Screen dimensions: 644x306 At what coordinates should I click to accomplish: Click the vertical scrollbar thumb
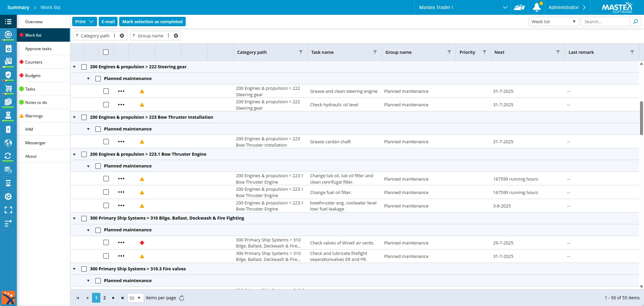(x=641, y=118)
